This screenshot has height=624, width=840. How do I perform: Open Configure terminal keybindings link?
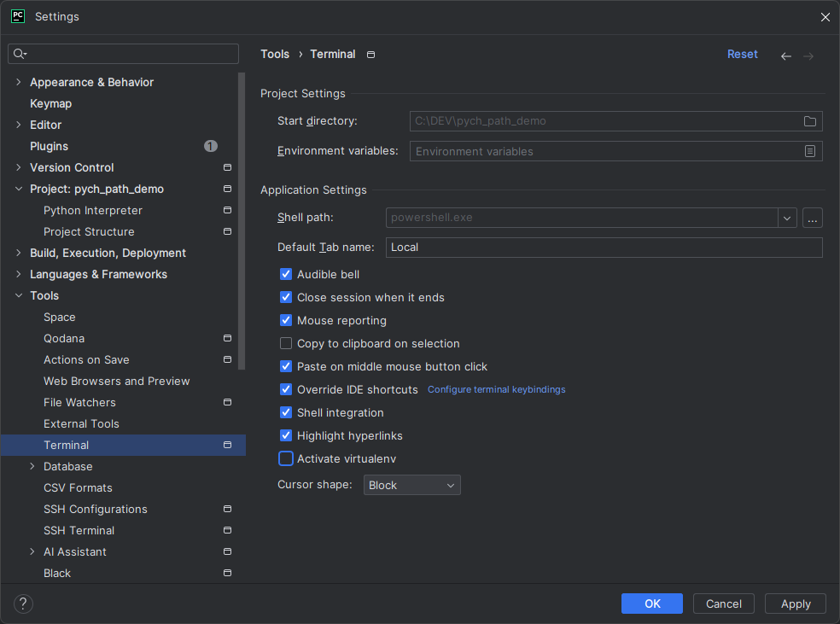(x=497, y=389)
